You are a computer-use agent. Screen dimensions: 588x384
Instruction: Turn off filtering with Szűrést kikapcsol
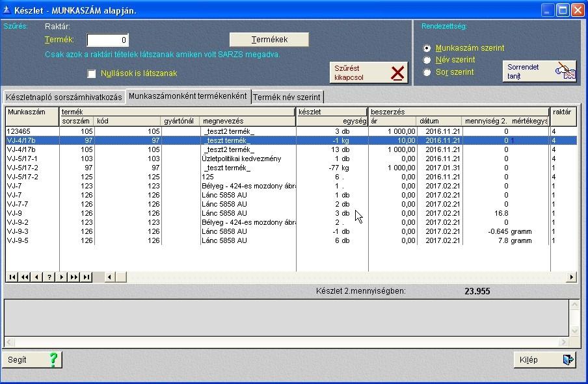tap(369, 73)
